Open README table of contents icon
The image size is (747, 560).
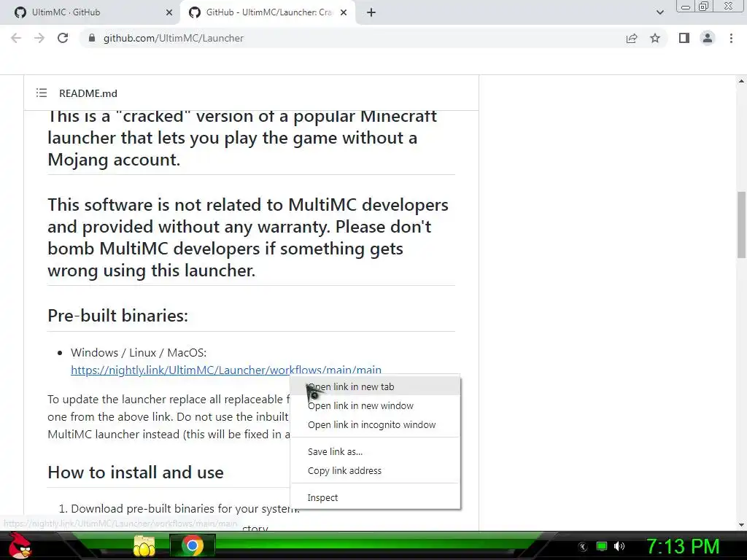42,93
